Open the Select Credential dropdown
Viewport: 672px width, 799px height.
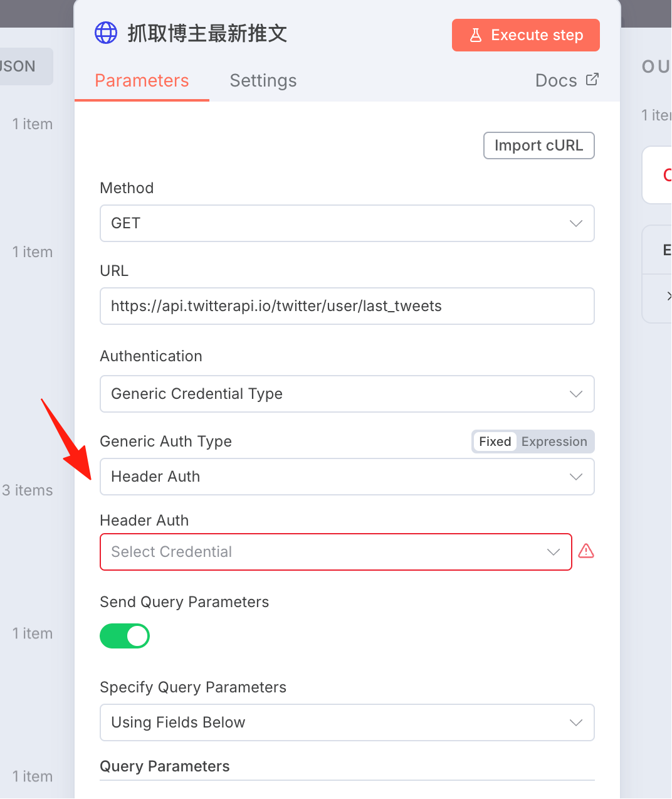pos(336,552)
